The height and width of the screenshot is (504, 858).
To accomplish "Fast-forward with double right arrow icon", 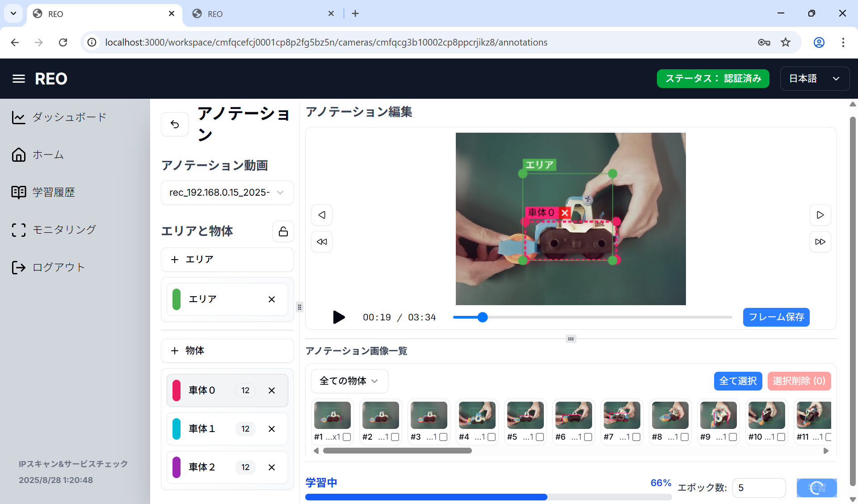I will pyautogui.click(x=820, y=242).
